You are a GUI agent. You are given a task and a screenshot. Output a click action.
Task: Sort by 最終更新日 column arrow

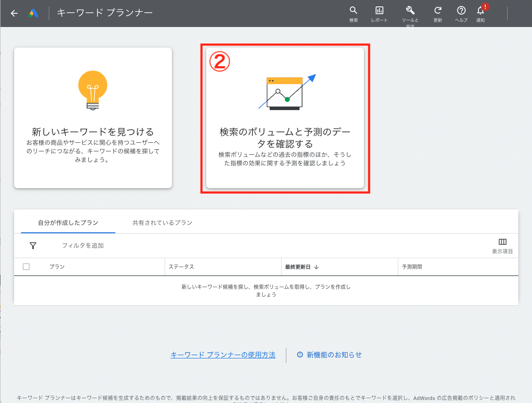[316, 267]
